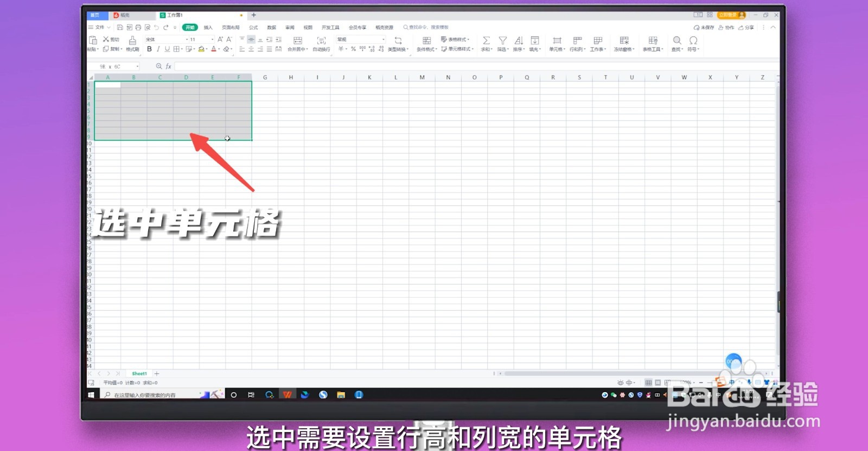Switch to the View (视图) tab
This screenshot has height=451, width=868.
[x=308, y=27]
